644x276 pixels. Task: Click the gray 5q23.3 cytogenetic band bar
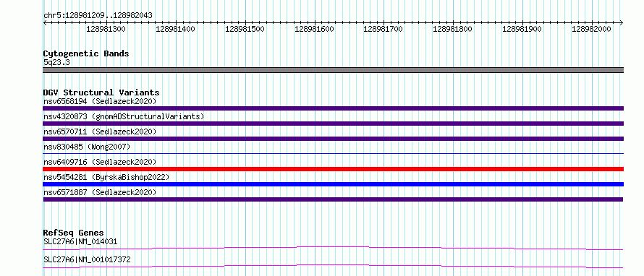(334, 70)
